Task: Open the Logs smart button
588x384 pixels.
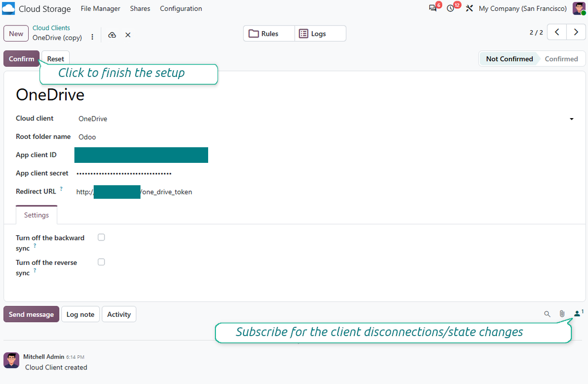Action: (320, 33)
